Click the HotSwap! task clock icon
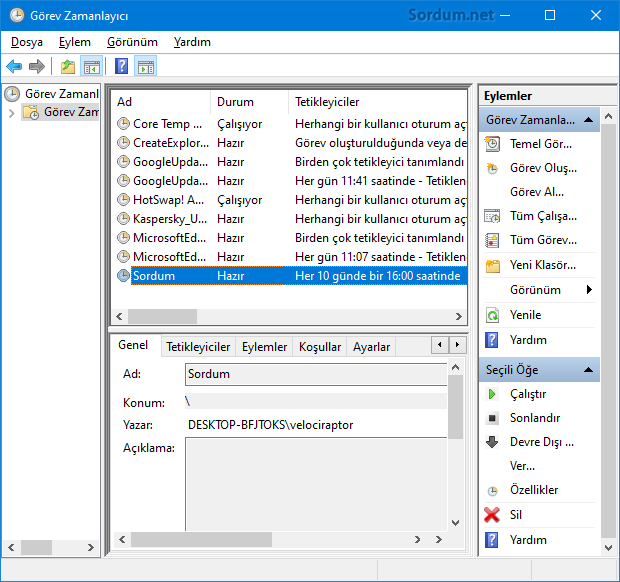Screen dimensions: 620x582 coord(123,200)
